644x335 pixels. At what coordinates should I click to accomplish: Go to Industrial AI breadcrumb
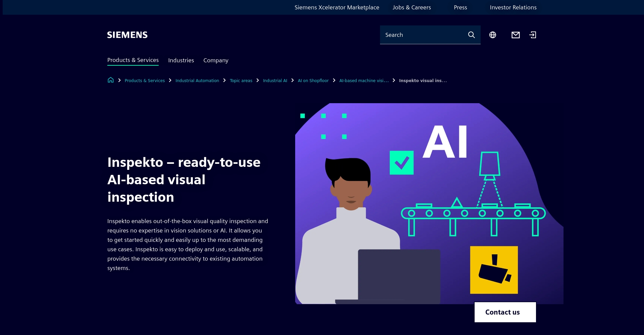click(275, 80)
